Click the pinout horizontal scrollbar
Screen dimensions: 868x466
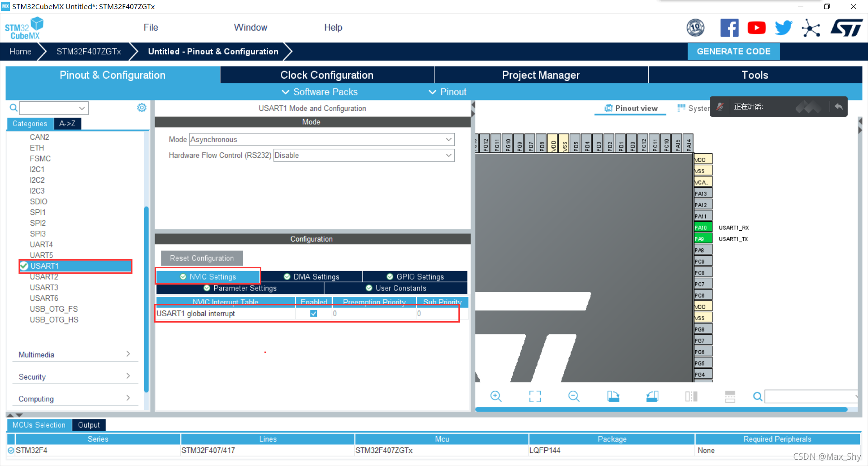tap(661, 409)
